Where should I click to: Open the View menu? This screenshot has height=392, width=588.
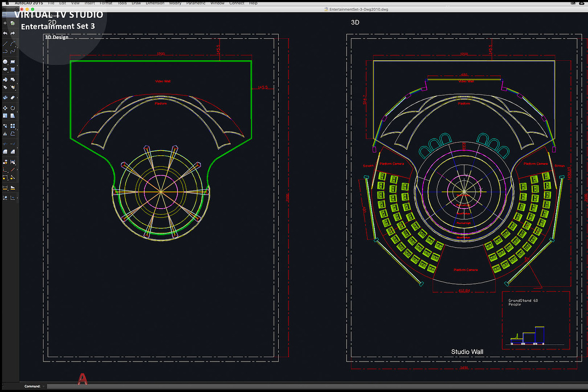point(75,3)
